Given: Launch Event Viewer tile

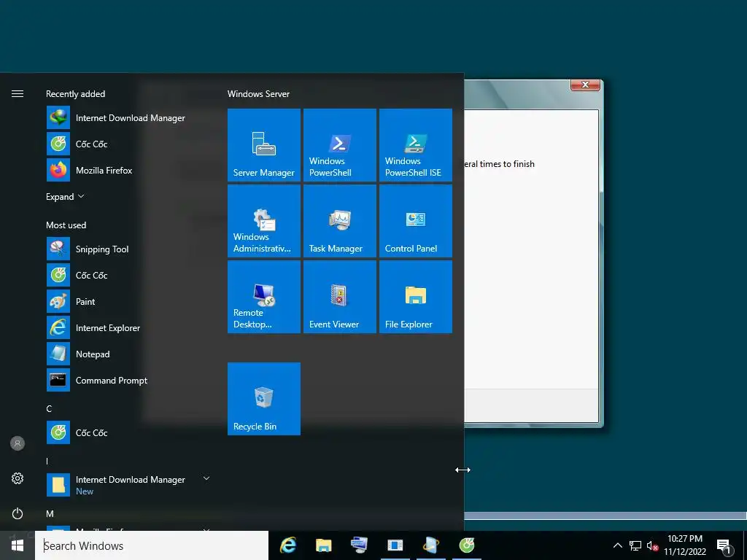Looking at the screenshot, I should coord(340,296).
